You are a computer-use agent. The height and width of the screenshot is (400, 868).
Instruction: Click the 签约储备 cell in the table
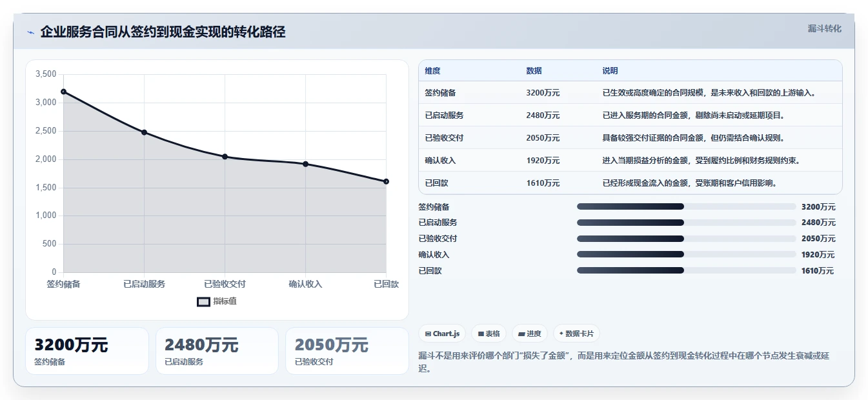pyautogui.click(x=440, y=93)
